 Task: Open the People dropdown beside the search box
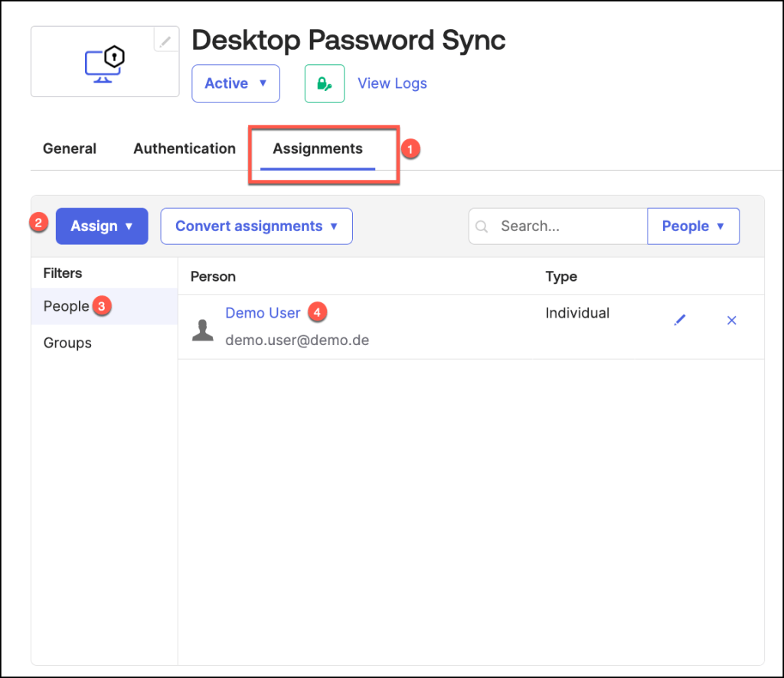(693, 227)
